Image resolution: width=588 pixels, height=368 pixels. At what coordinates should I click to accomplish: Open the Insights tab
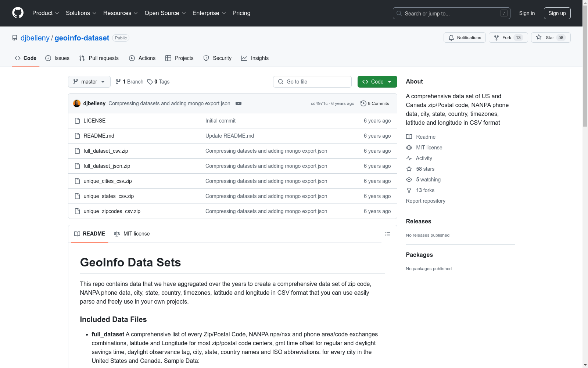[x=255, y=58]
